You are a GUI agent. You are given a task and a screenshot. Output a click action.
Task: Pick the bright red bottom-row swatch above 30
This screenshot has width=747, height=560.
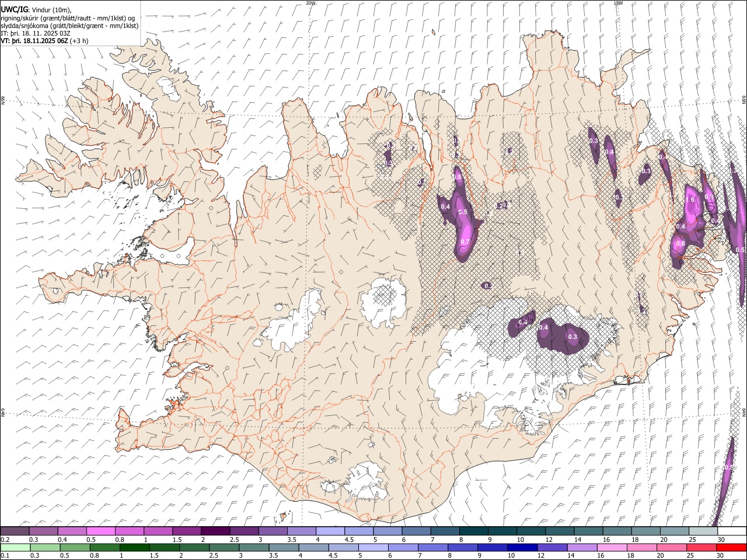tap(731, 547)
